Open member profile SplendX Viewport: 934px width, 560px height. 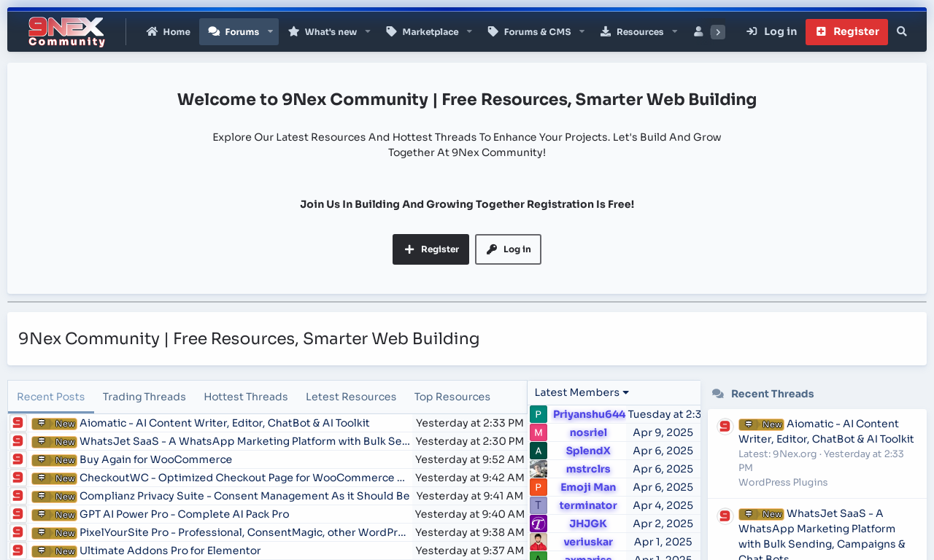click(588, 451)
